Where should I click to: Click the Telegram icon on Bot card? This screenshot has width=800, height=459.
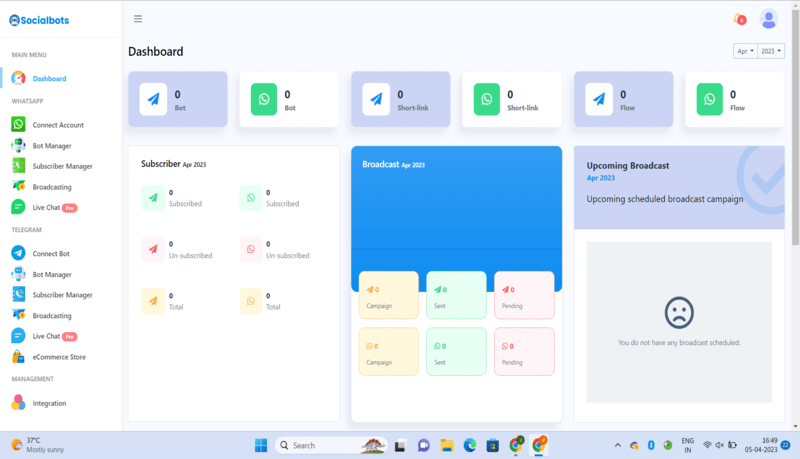click(x=153, y=99)
